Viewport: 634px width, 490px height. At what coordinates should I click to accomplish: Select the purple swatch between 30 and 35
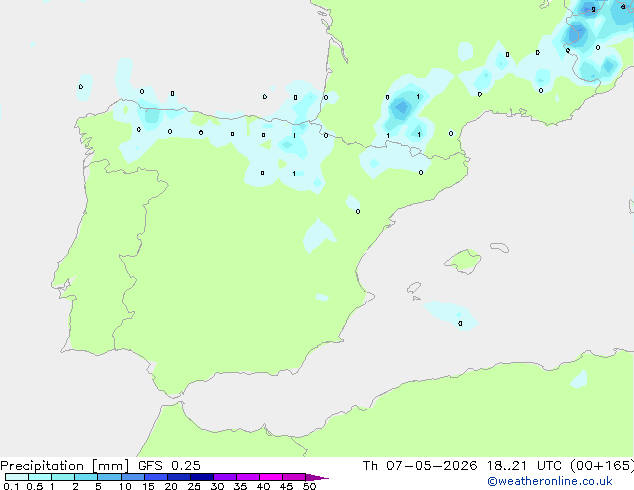[x=225, y=477]
